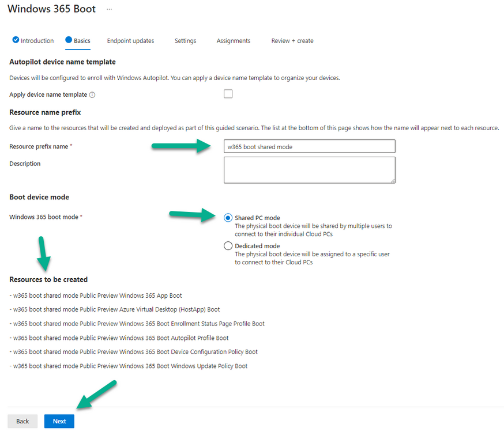
Task: Switch to the Basics tab
Action: pyautogui.click(x=78, y=41)
